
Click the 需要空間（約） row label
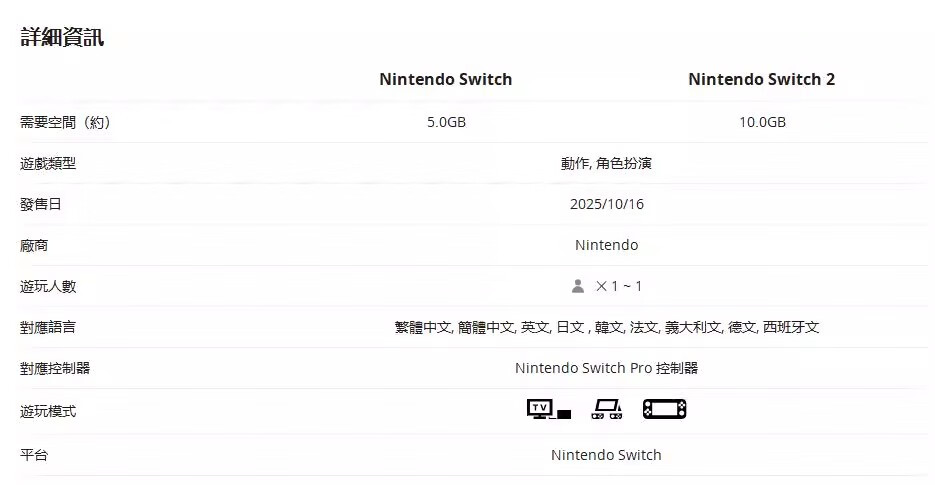(65, 122)
